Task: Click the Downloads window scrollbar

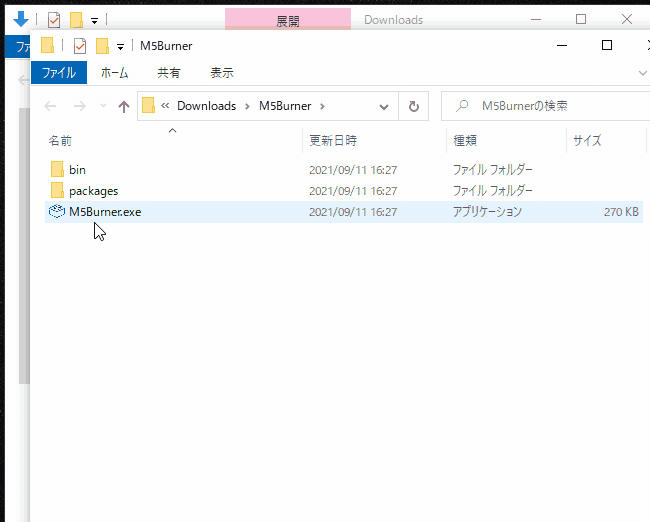Action: (x=24, y=245)
